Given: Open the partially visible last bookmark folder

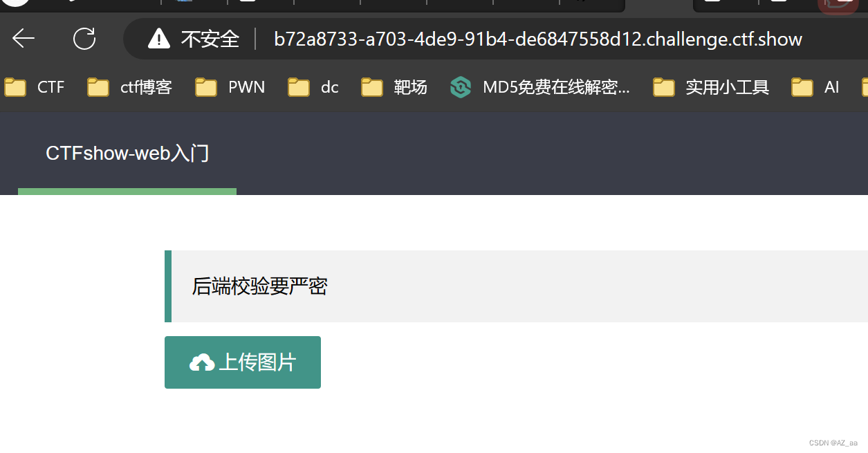Looking at the screenshot, I should point(864,87).
